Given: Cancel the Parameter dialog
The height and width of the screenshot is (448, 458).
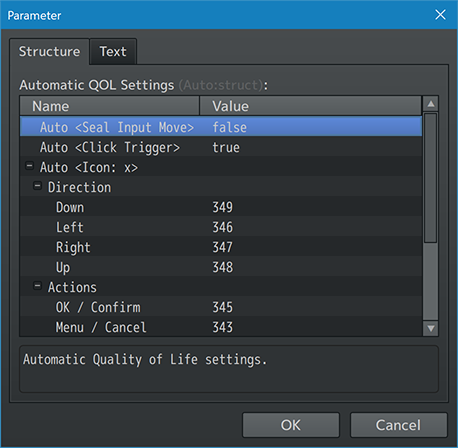Looking at the screenshot, I should [398, 425].
